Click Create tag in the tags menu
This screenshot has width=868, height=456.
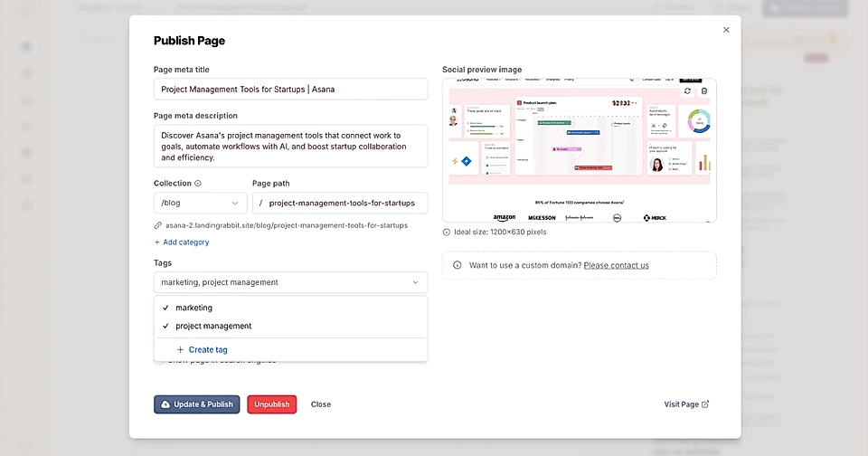point(202,349)
